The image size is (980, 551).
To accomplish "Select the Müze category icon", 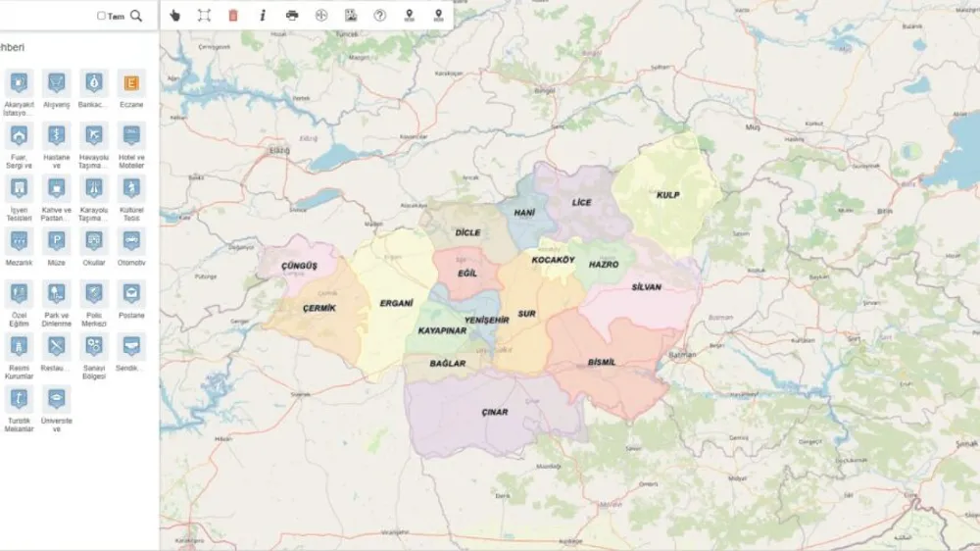I will coord(57,241).
